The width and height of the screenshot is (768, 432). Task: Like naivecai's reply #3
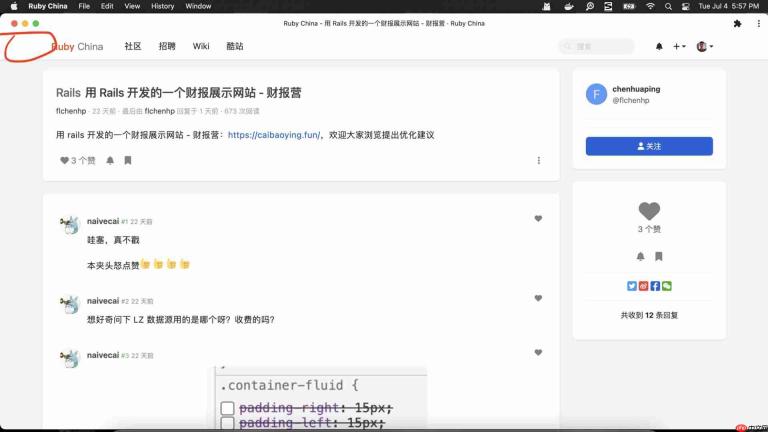(x=538, y=353)
